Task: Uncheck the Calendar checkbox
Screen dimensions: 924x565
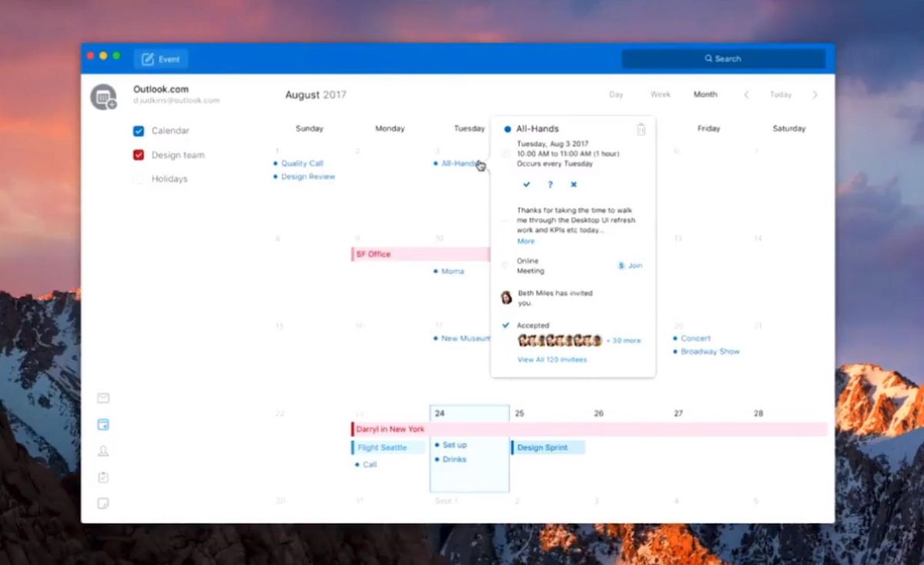Action: pyautogui.click(x=139, y=131)
